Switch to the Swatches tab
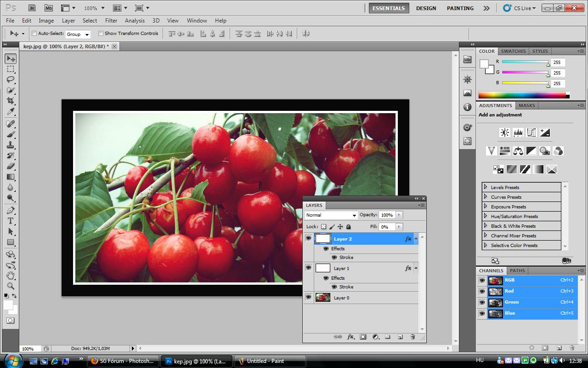Viewport: 588px width, 368px height. click(513, 51)
